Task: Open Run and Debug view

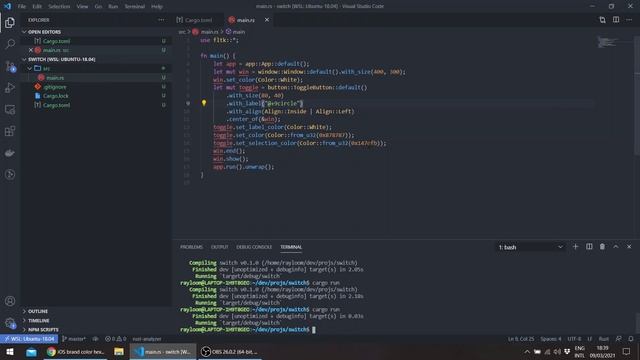Action: 10,88
